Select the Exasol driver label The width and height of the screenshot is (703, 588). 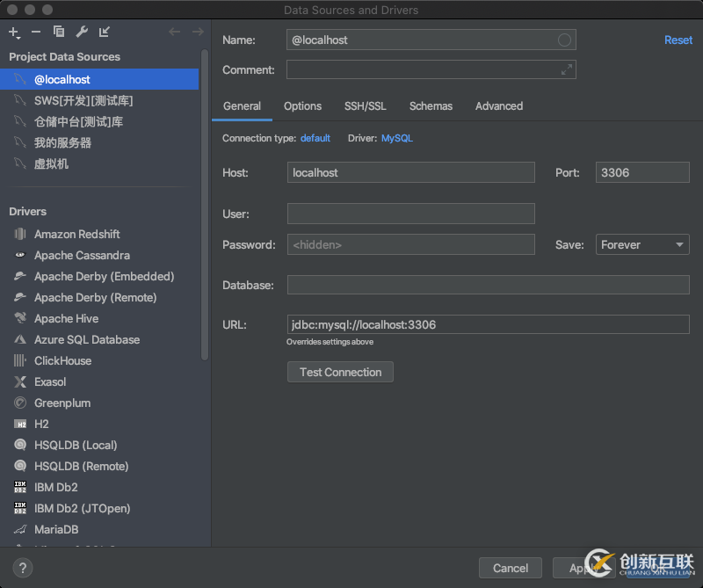[x=50, y=381]
